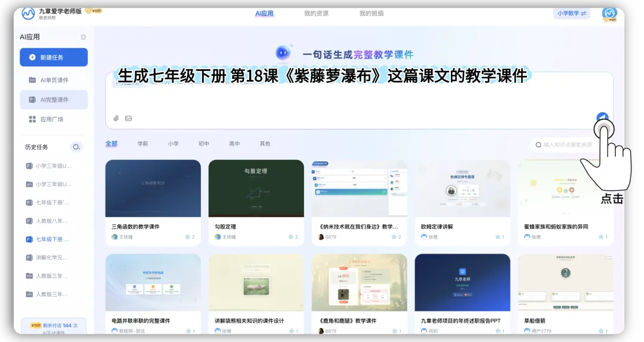Open 应用广场 in the sidebar
This screenshot has height=342, width=644.
[54, 119]
